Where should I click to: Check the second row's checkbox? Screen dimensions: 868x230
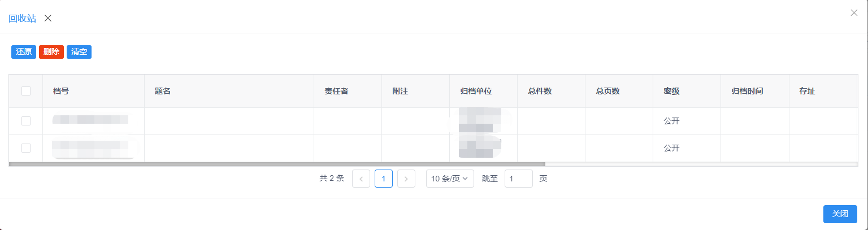coord(26,148)
